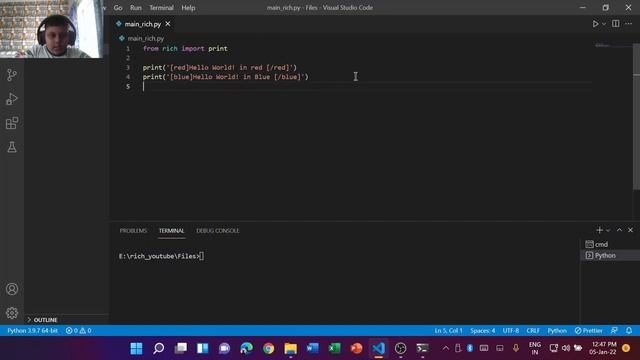Run the Python file with play button
Image resolution: width=640 pixels, height=360 pixels.
tap(596, 24)
